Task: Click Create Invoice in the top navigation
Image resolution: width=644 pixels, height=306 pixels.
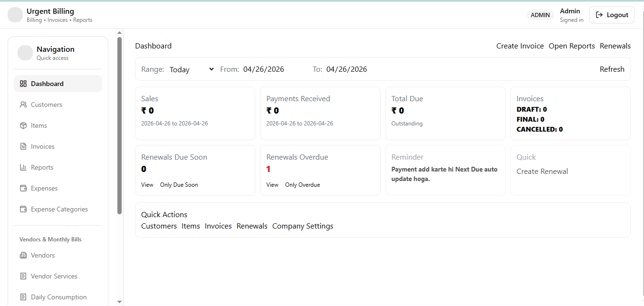Action: coord(520,46)
